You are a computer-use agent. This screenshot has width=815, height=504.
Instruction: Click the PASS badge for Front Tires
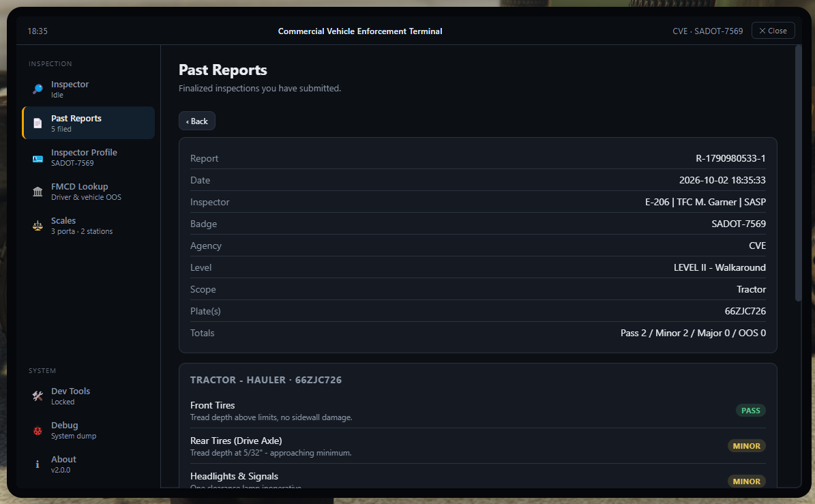pyautogui.click(x=750, y=411)
